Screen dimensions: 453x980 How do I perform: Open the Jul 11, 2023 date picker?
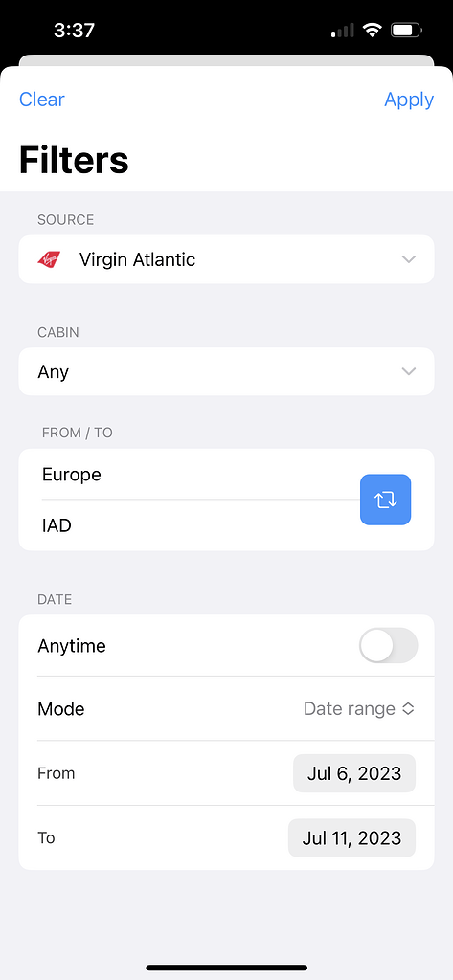click(351, 837)
